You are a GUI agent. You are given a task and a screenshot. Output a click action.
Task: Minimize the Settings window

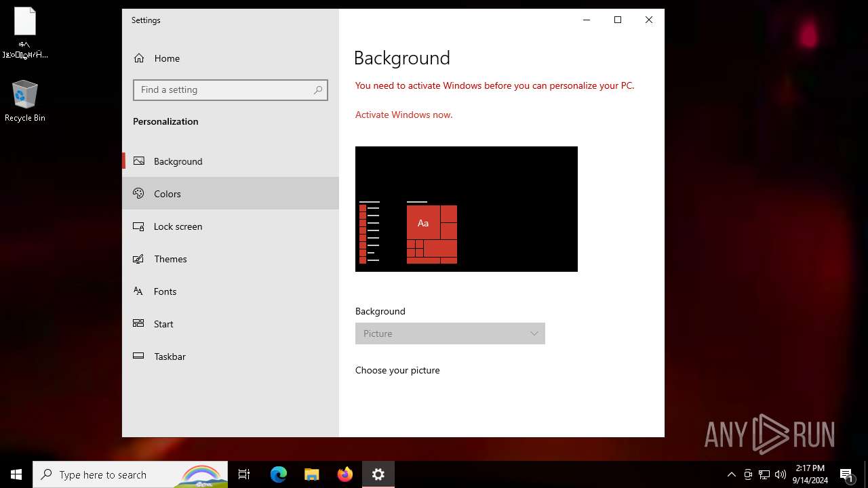(x=587, y=20)
